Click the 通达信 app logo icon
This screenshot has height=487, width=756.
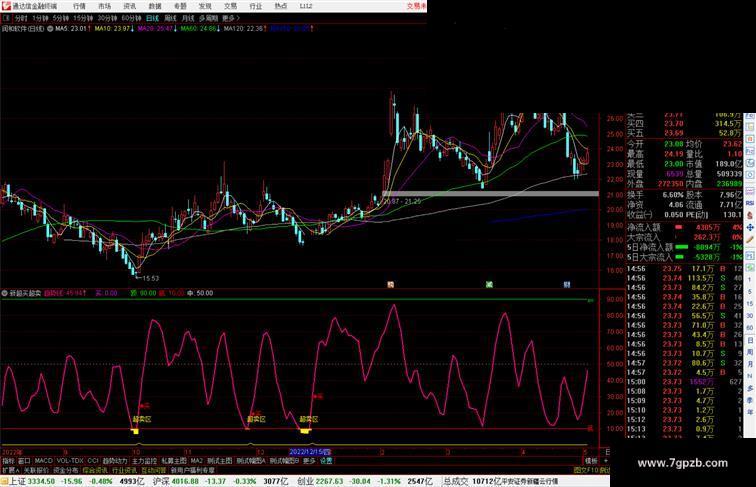(x=6, y=6)
